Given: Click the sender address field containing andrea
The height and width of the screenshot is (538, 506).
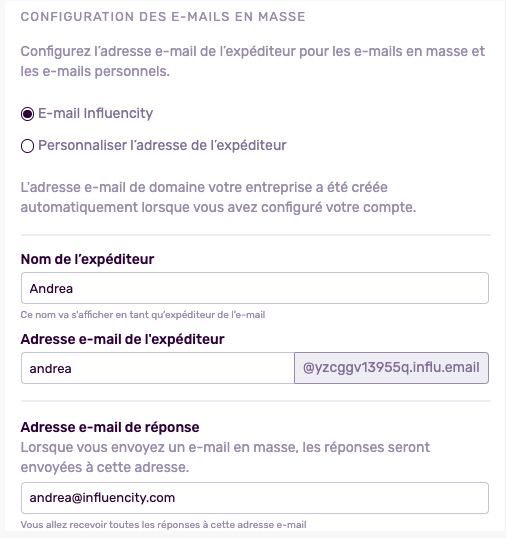Looking at the screenshot, I should (x=158, y=368).
